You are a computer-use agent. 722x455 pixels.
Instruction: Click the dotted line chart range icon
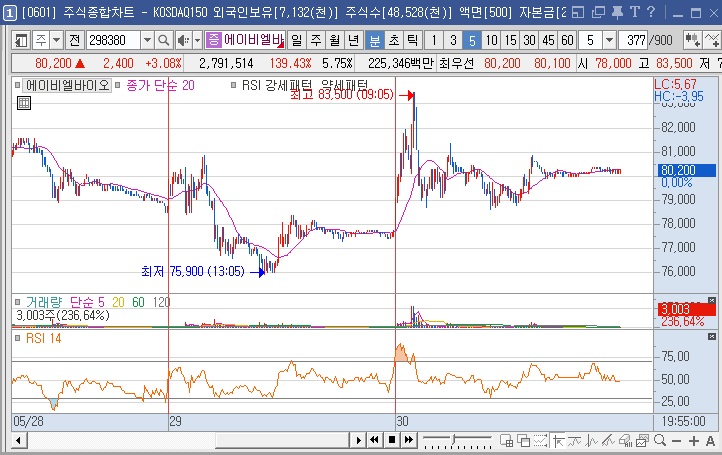point(541,441)
